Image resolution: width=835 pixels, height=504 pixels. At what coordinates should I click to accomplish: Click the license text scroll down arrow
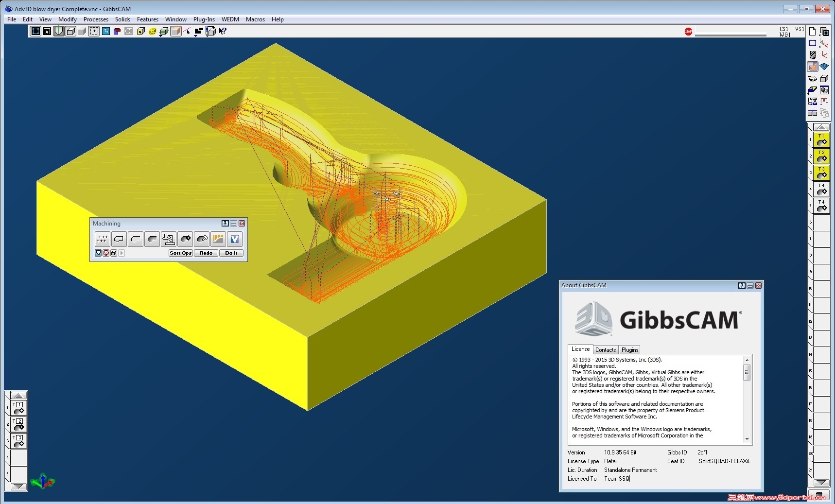pyautogui.click(x=747, y=439)
